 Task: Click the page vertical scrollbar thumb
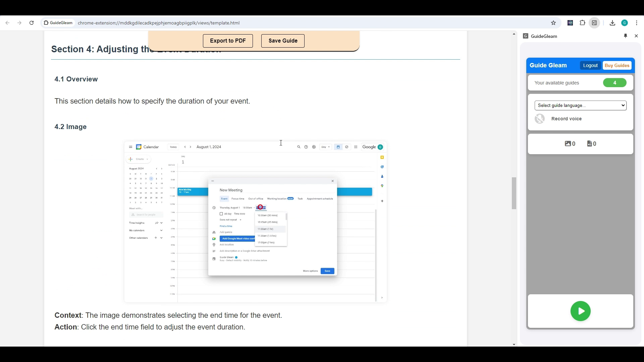point(514,193)
